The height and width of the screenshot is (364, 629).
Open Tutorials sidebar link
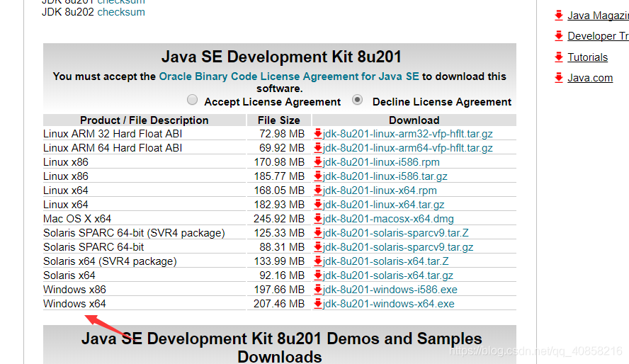point(588,57)
